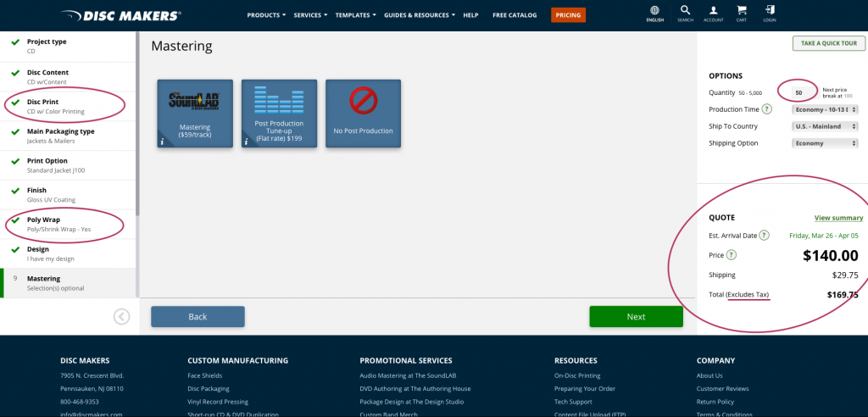
Task: Open the Products menu
Action: [x=266, y=15]
